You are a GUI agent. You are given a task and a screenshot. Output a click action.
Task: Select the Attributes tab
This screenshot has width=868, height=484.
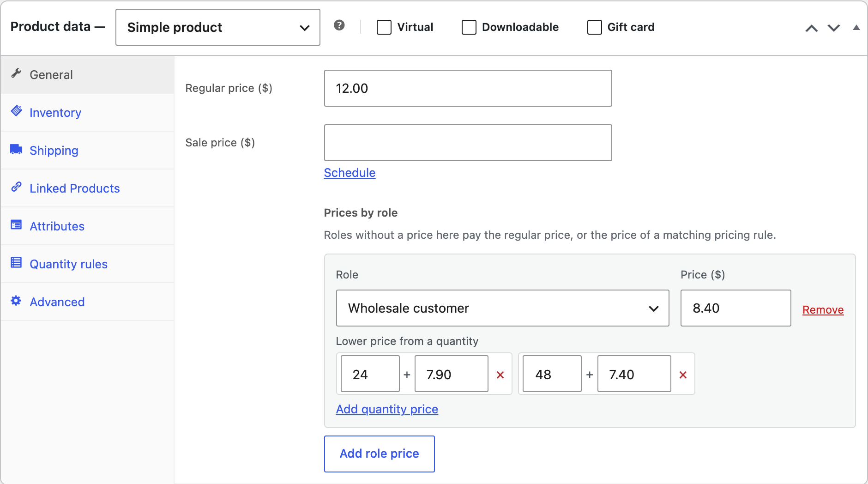88,226
